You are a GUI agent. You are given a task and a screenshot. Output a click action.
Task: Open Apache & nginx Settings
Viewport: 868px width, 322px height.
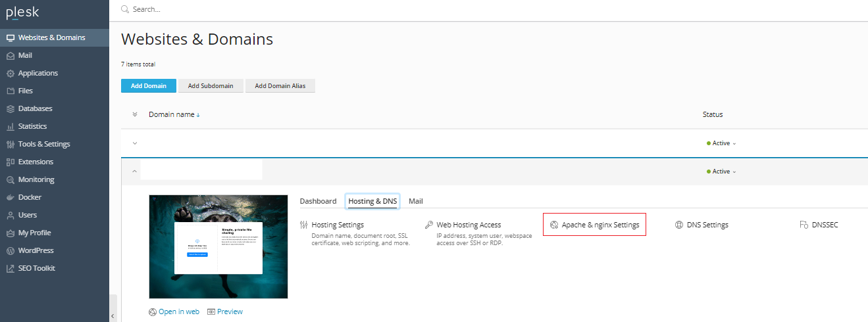600,225
